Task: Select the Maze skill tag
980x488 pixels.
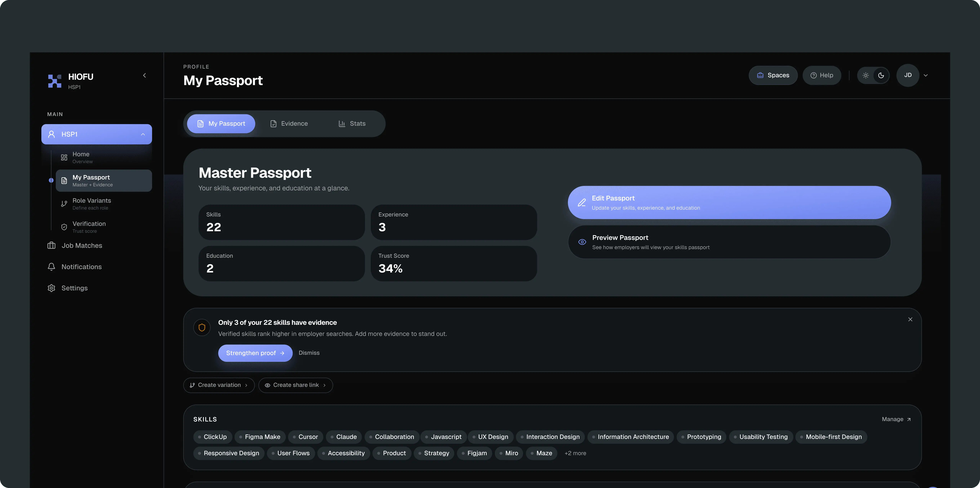Action: click(x=542, y=453)
